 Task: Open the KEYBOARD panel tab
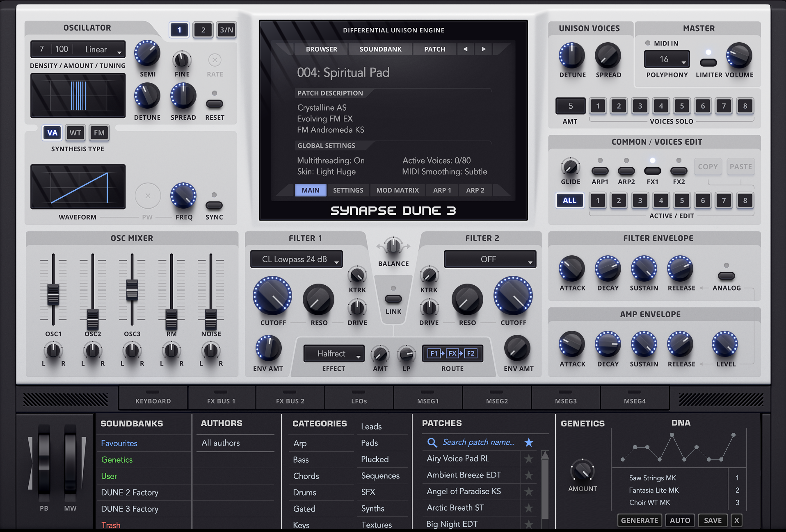(153, 398)
